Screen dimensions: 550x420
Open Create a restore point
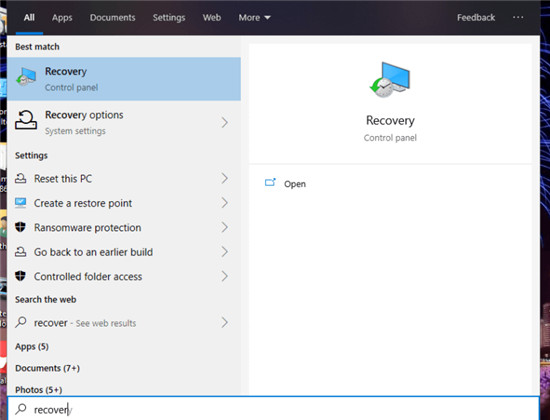(x=124, y=203)
